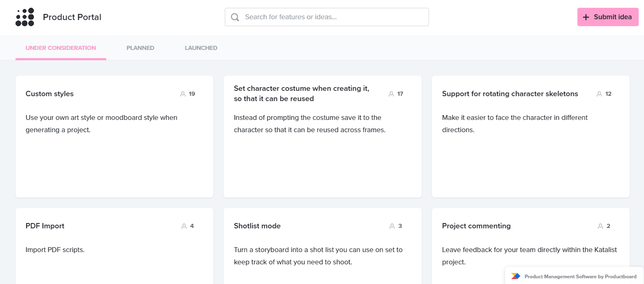Open the Project commenting idea title
This screenshot has height=284, width=644.
pos(476,226)
